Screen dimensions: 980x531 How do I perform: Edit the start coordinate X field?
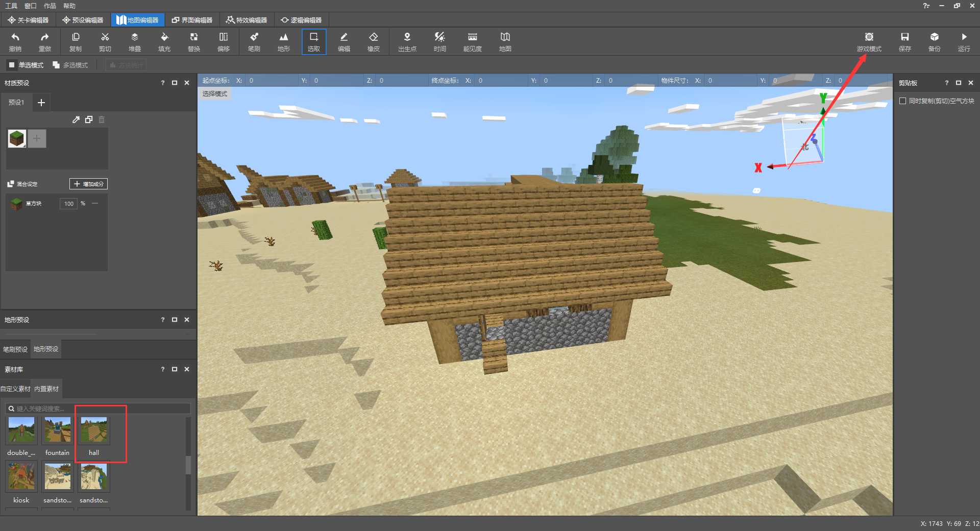coord(271,81)
